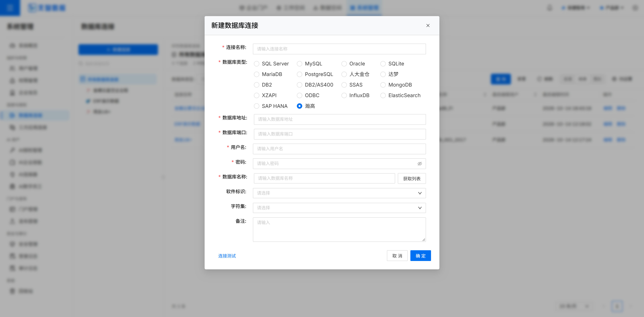The width and height of the screenshot is (644, 317).
Task: Click the 数据库端口 input field
Action: pyautogui.click(x=340, y=134)
